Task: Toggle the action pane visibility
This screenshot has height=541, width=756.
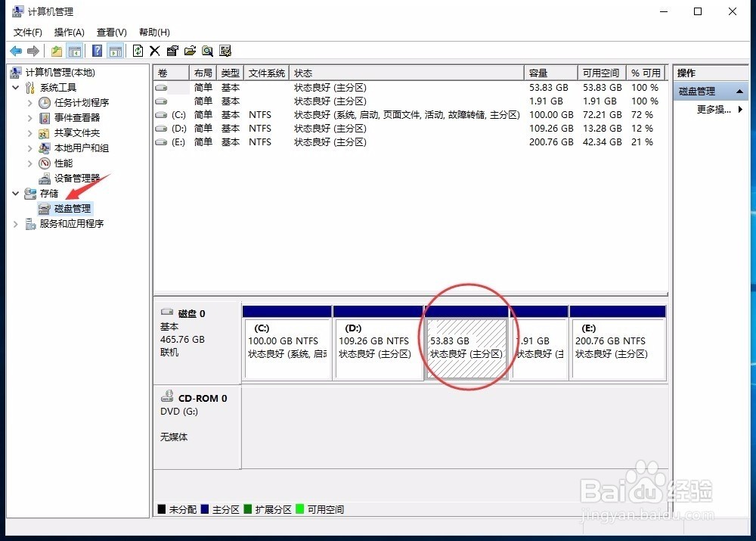Action: 115,50
